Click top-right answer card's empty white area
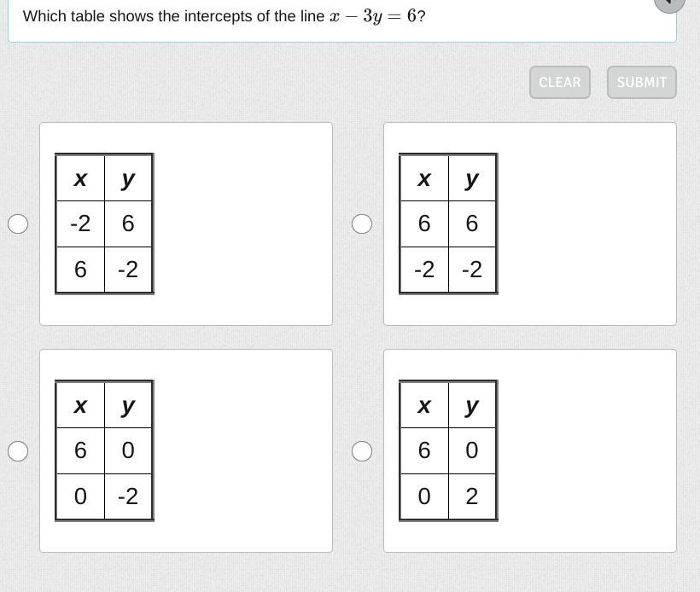The width and height of the screenshot is (700, 592). click(587, 223)
